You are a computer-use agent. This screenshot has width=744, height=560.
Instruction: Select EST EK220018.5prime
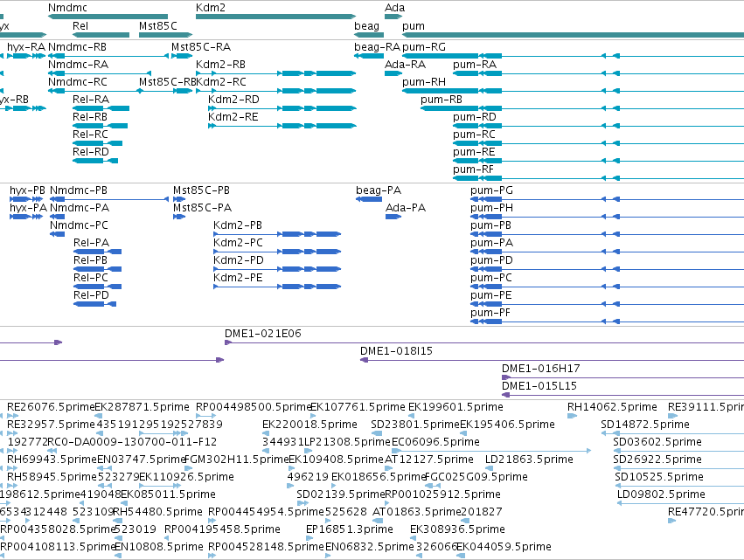pyautogui.click(x=266, y=434)
